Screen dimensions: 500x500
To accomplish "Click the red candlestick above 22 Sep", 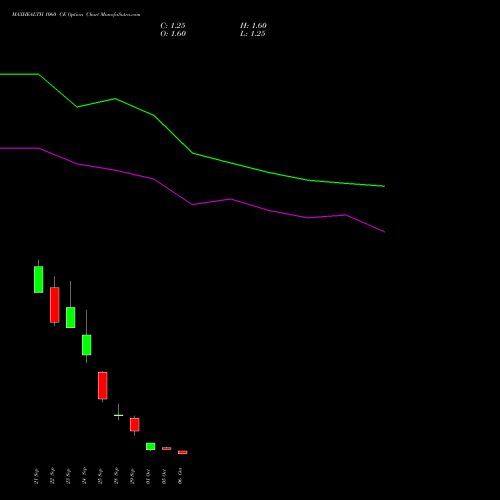I will (55, 305).
